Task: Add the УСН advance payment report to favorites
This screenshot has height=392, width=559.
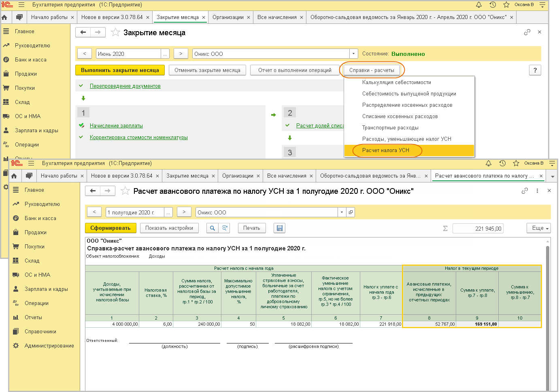Action: point(125,191)
